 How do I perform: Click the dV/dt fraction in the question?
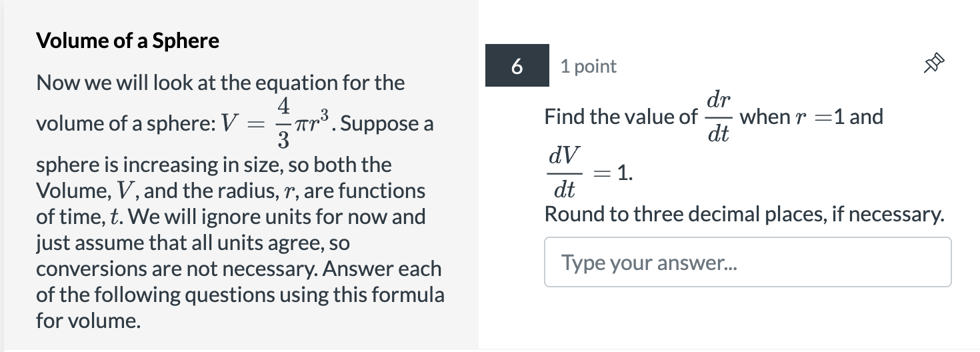tap(564, 173)
